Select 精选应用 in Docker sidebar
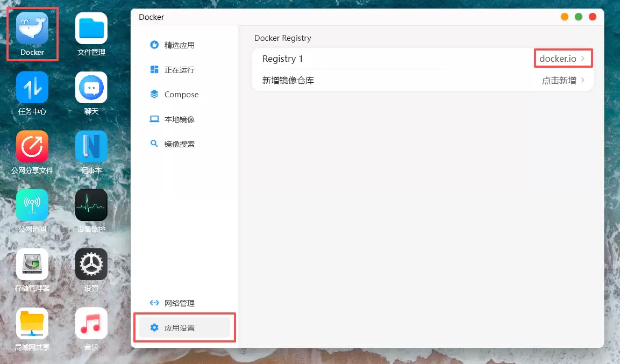This screenshot has height=364, width=620. click(179, 45)
